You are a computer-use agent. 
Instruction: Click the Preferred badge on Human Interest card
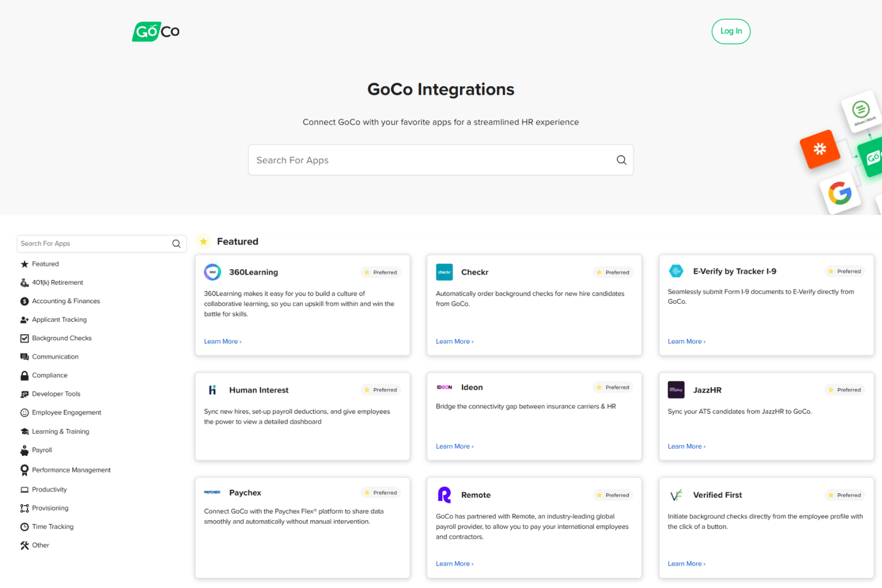381,390
